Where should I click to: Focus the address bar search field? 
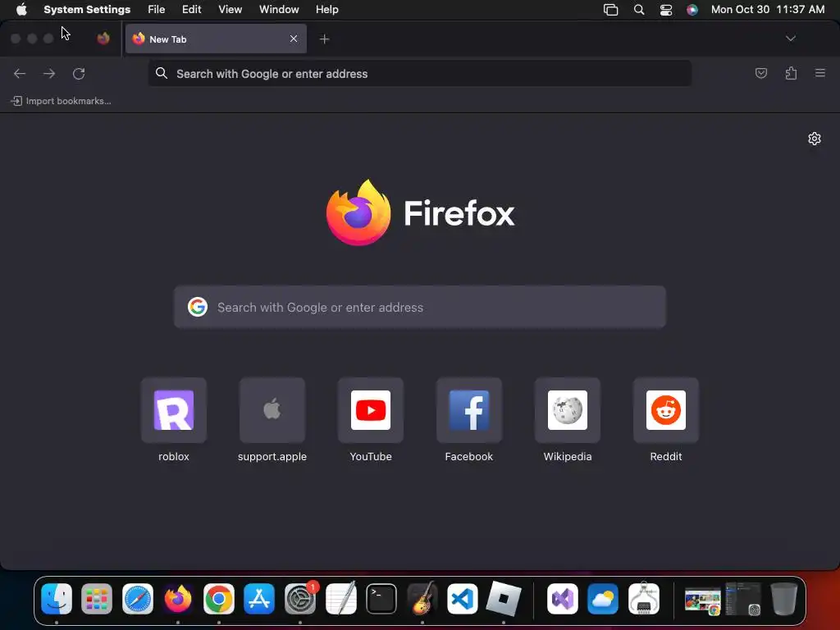click(x=419, y=73)
